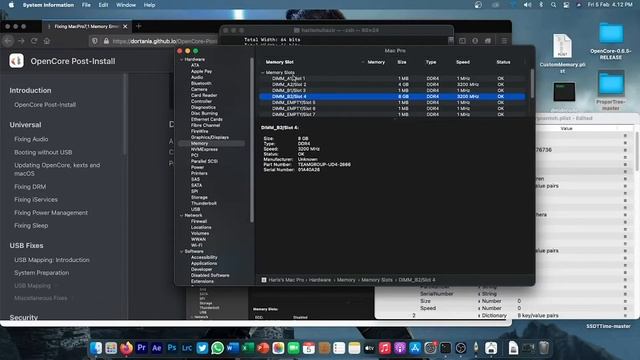640x360 pixels.
Task: Collapse the Hardware section in System Information
Action: [182, 60]
